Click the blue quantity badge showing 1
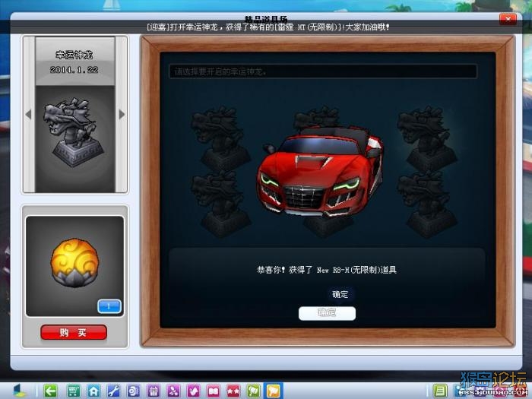 [109, 306]
